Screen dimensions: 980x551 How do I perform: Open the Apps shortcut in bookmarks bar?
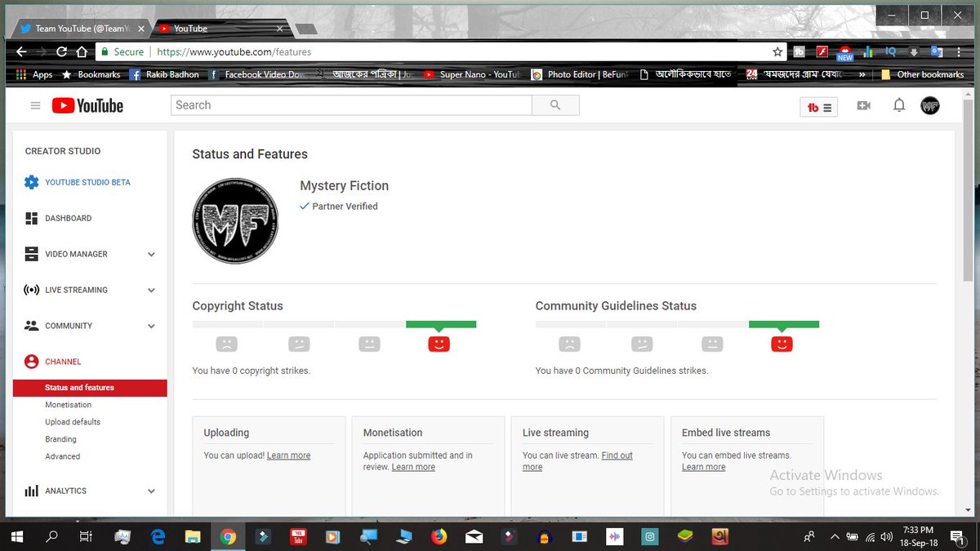pos(34,74)
